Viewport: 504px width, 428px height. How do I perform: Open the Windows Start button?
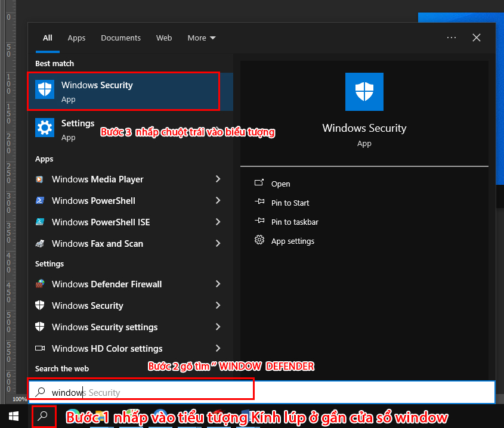14,417
